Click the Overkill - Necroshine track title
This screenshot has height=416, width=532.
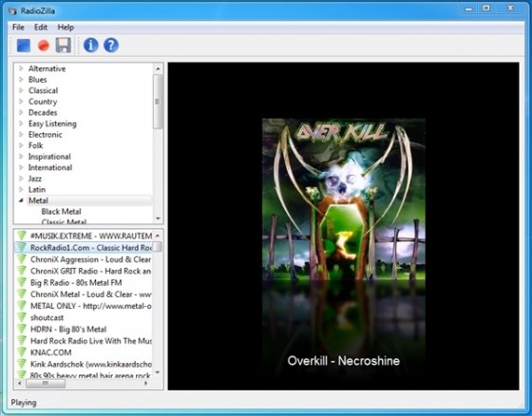click(343, 361)
